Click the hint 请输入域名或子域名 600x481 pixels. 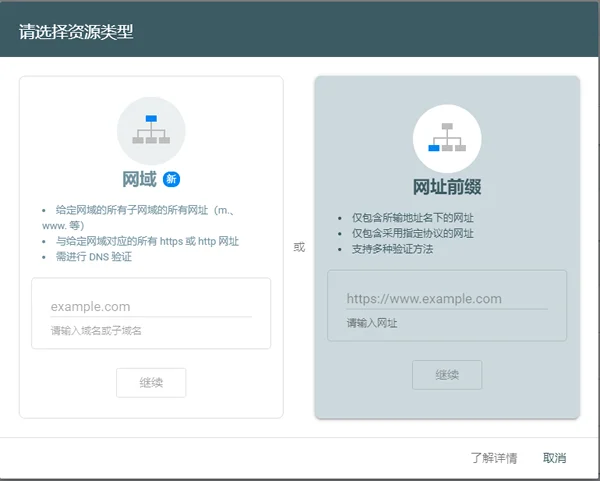[96, 331]
